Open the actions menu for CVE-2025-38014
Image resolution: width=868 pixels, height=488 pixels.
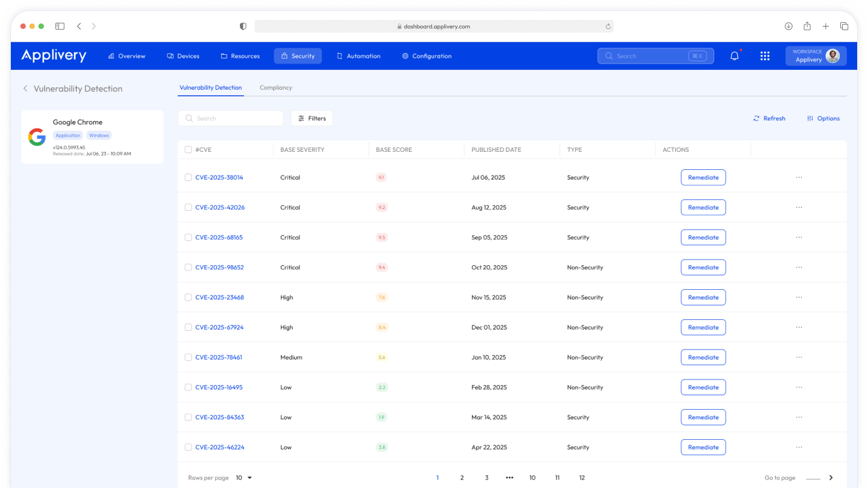point(799,177)
